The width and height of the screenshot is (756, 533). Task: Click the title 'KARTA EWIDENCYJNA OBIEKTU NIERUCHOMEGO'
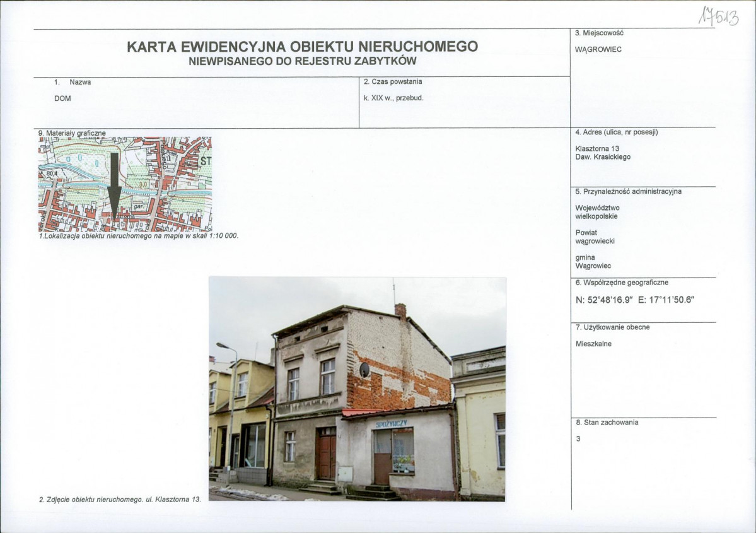coord(302,47)
